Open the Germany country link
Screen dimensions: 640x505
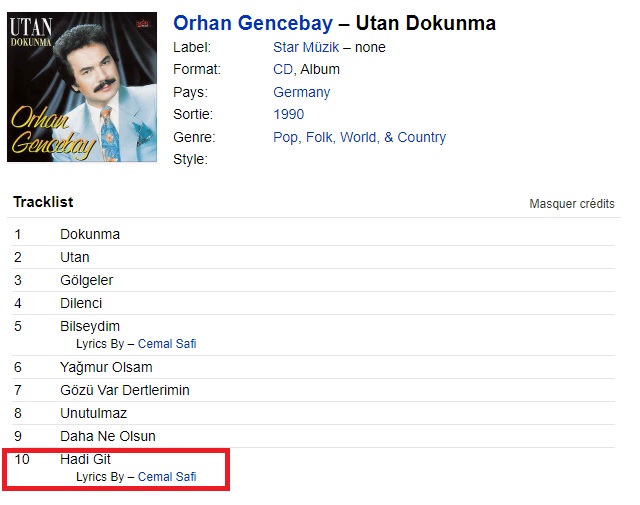tap(301, 92)
